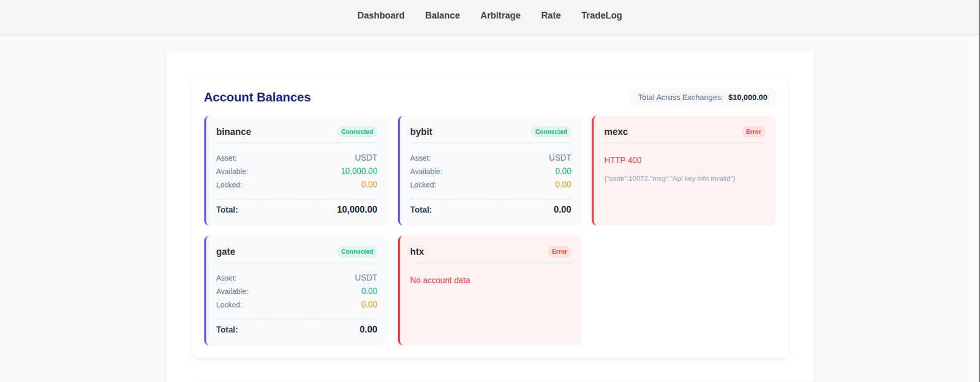Click the Total: label on binance card
This screenshot has width=980, height=382.
(227, 210)
